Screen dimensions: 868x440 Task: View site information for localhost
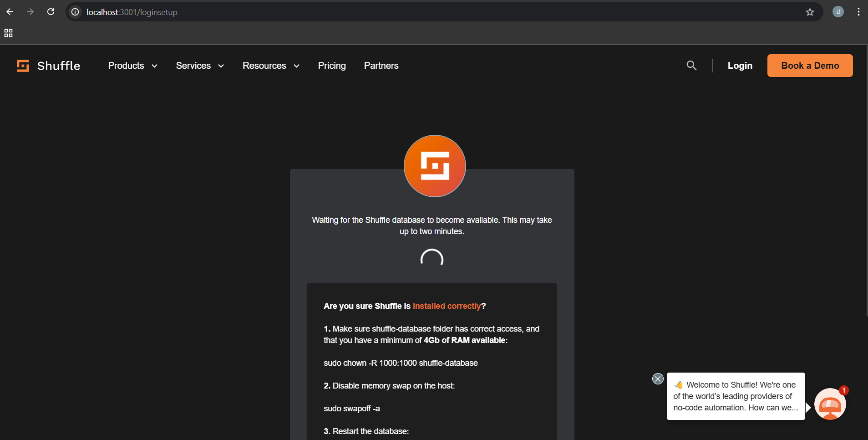76,12
